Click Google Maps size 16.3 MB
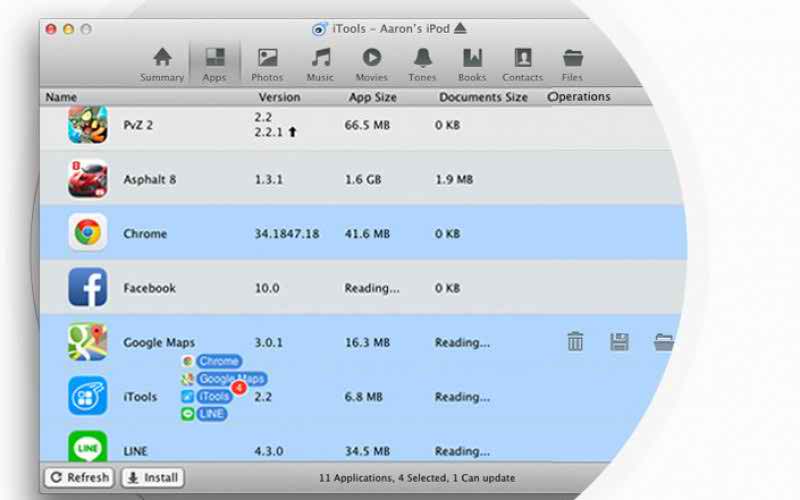This screenshot has width=800, height=500. point(367,342)
